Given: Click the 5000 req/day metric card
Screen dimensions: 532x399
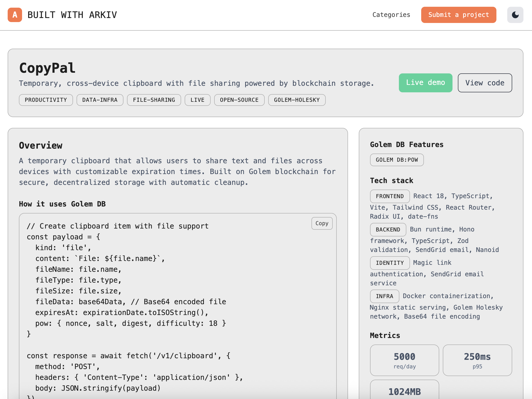Looking at the screenshot, I should pos(405,360).
